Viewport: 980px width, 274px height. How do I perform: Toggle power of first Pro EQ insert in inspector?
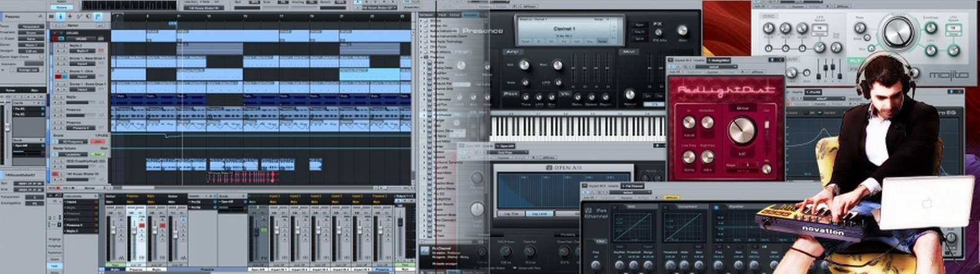click(42, 108)
